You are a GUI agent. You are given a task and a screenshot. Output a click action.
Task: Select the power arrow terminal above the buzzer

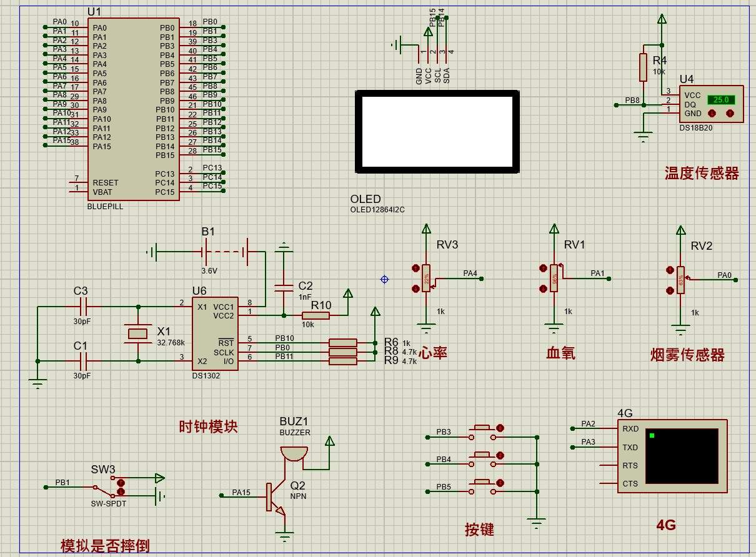point(329,441)
